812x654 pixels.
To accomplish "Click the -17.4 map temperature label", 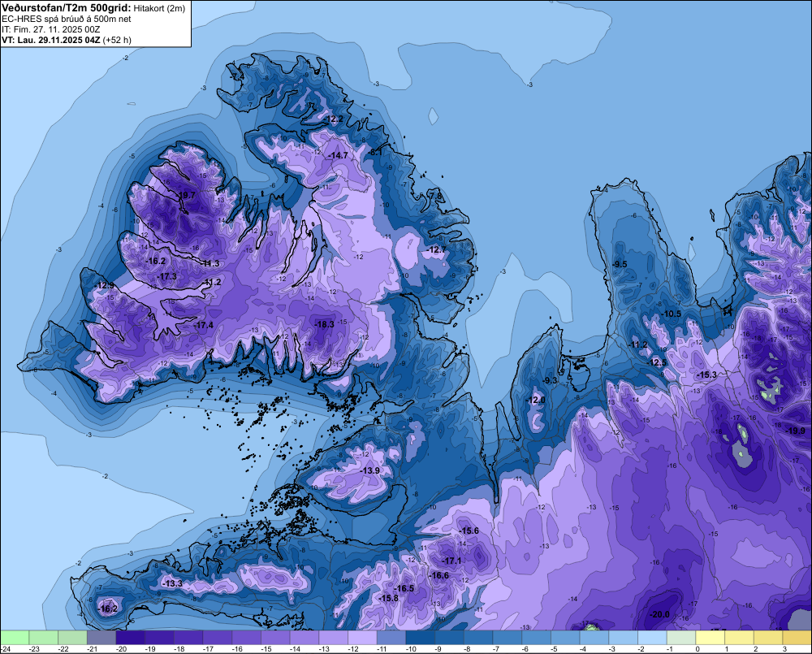I will point(204,326).
